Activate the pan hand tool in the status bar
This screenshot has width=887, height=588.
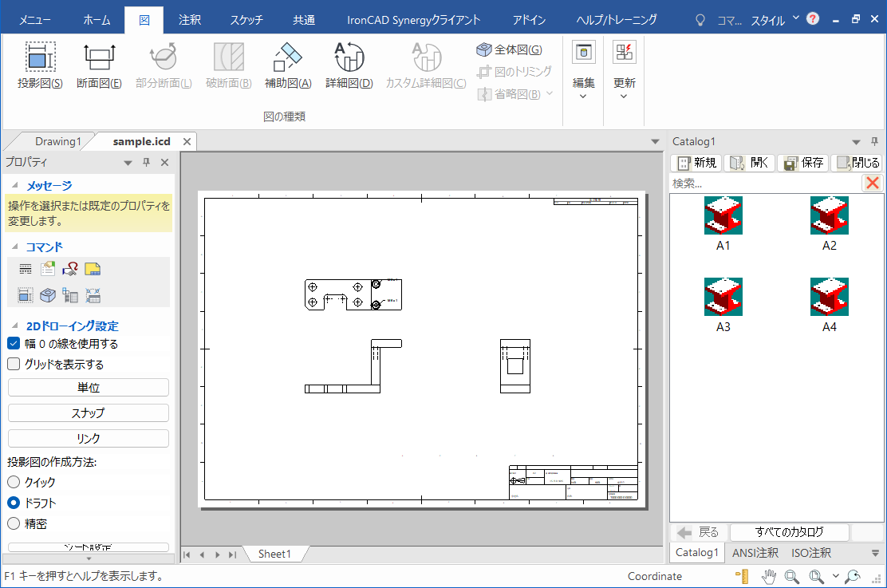point(769,576)
